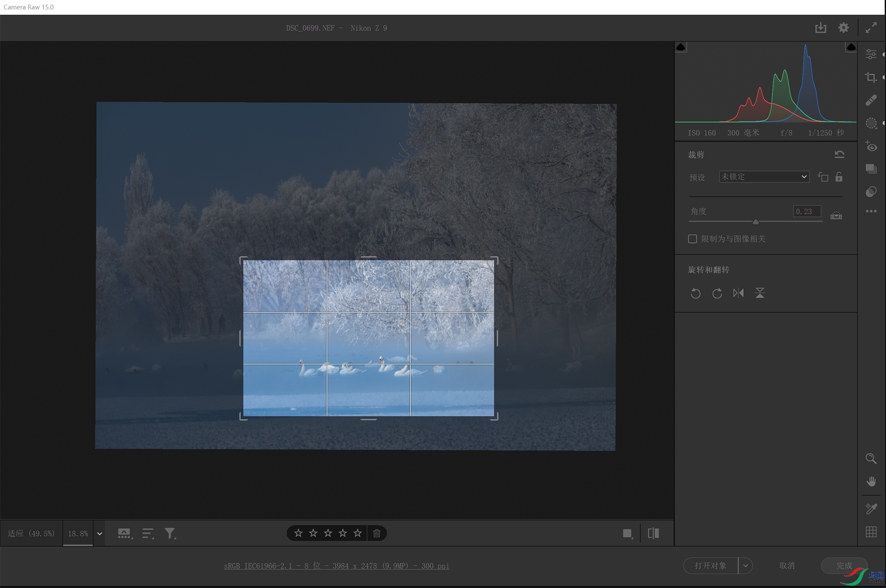Select the Red Eye removal tool
This screenshot has width=886, height=588.
point(871,146)
